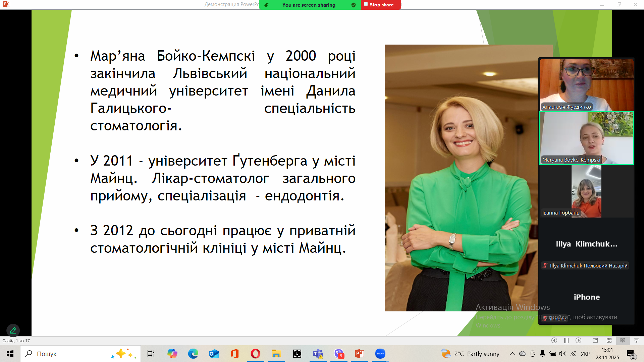This screenshot has height=362, width=644.
Task: Start the Slide Show from the status bar
Action: point(636,341)
